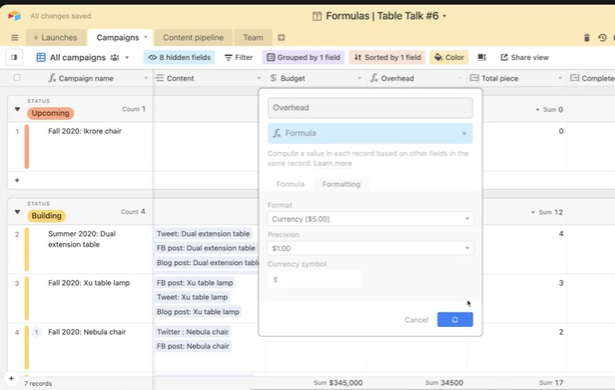Click the Upcoming status pill
Screen dimensions: 615x390
[51, 113]
